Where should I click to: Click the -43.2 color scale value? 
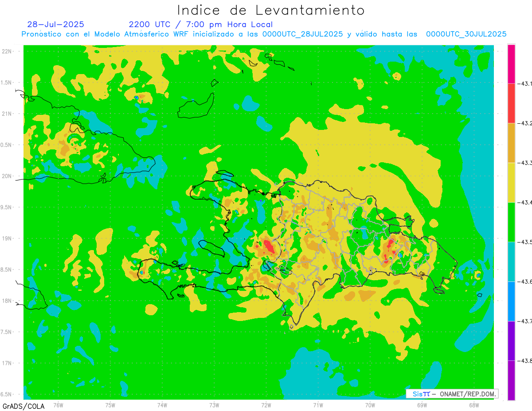(x=526, y=123)
